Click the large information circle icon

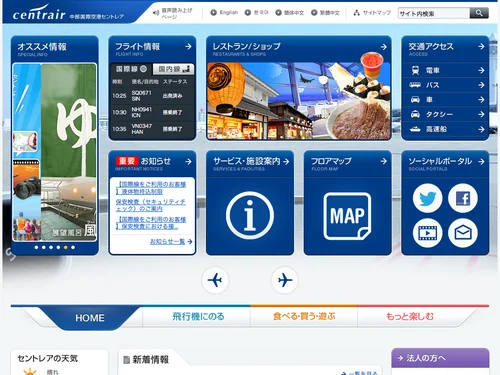[250, 215]
